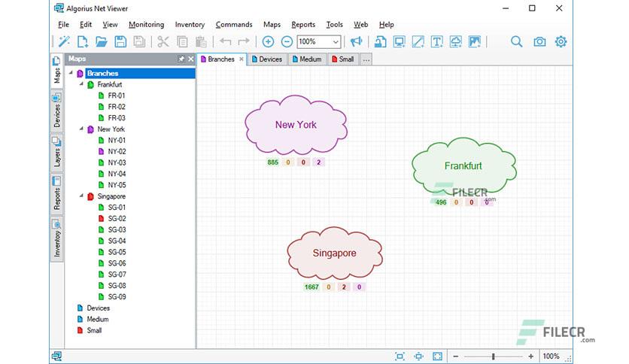Click the megaphone alerts icon
Image resolution: width=629 pixels, height=364 pixels.
coord(356,41)
